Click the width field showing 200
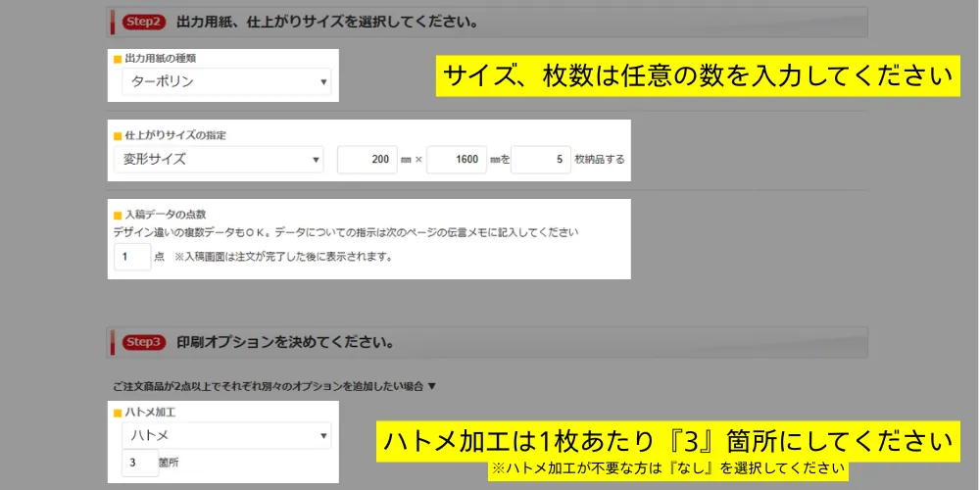The image size is (980, 490). (x=367, y=159)
